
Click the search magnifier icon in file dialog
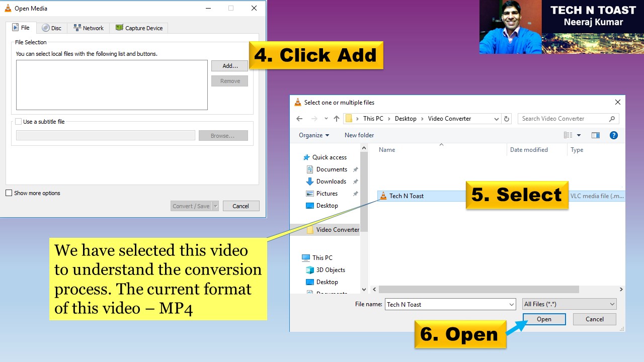[x=612, y=119]
